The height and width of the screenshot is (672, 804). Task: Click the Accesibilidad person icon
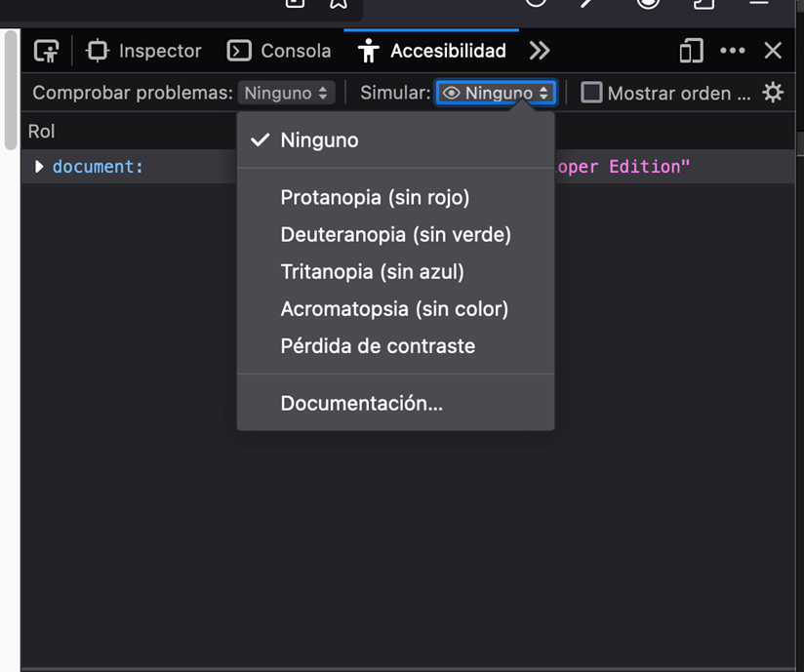click(369, 51)
